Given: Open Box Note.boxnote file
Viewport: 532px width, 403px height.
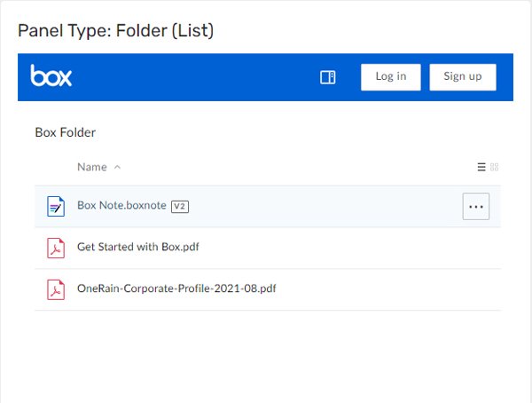Looking at the screenshot, I should coord(121,206).
